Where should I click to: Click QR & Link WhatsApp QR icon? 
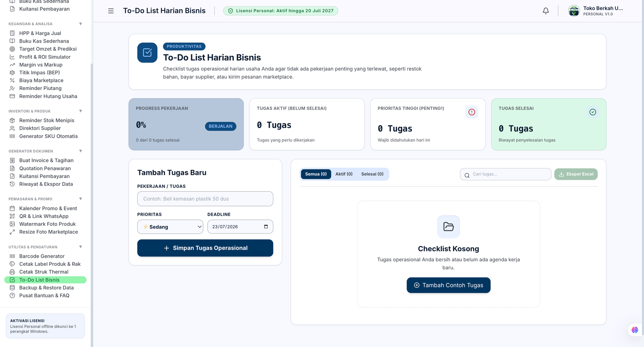[12, 216]
